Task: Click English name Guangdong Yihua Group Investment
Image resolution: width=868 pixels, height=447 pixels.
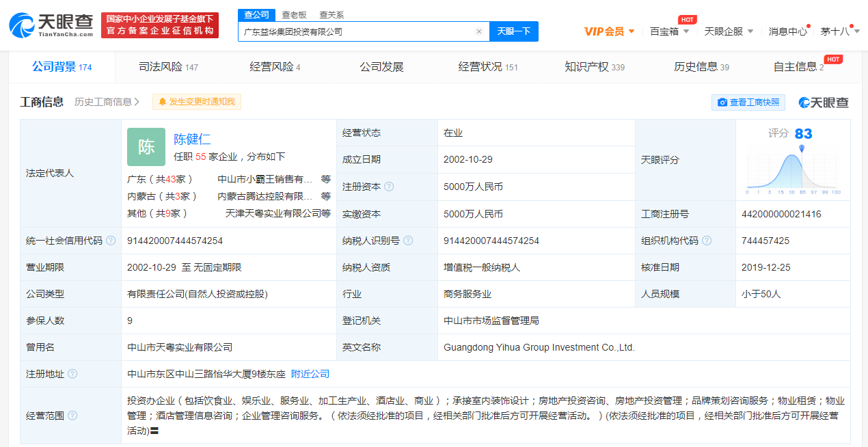Action: pos(539,347)
